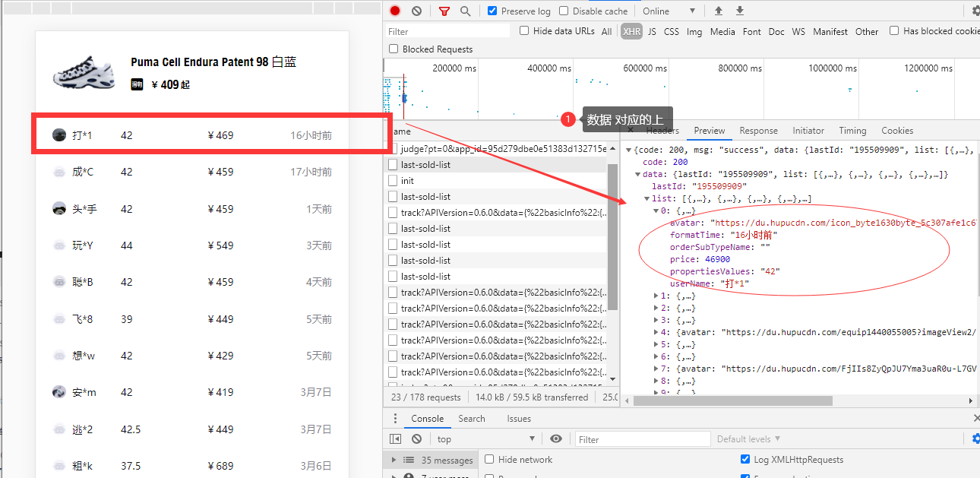Click request list vertical scrollbar
The height and width of the screenshot is (478, 980).
tap(612, 237)
